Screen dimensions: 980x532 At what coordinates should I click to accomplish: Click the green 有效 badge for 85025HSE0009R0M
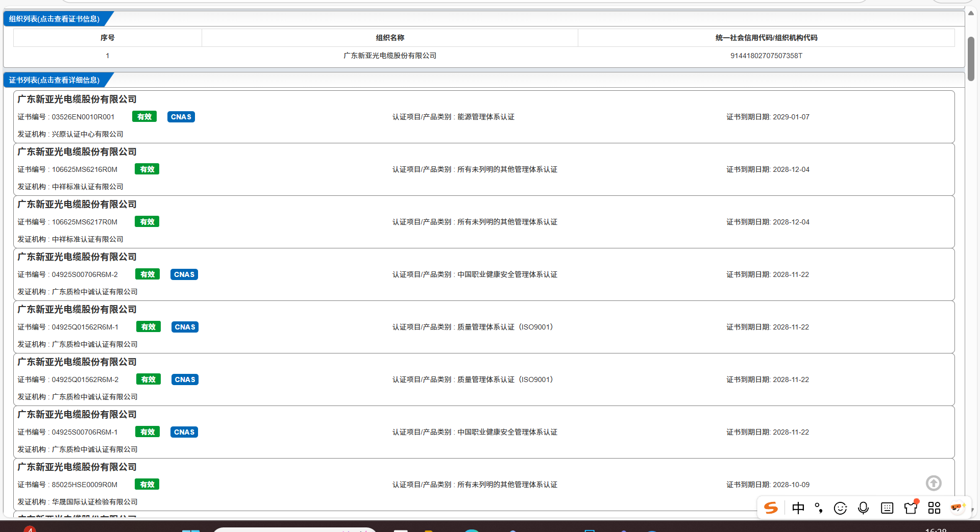click(x=147, y=485)
